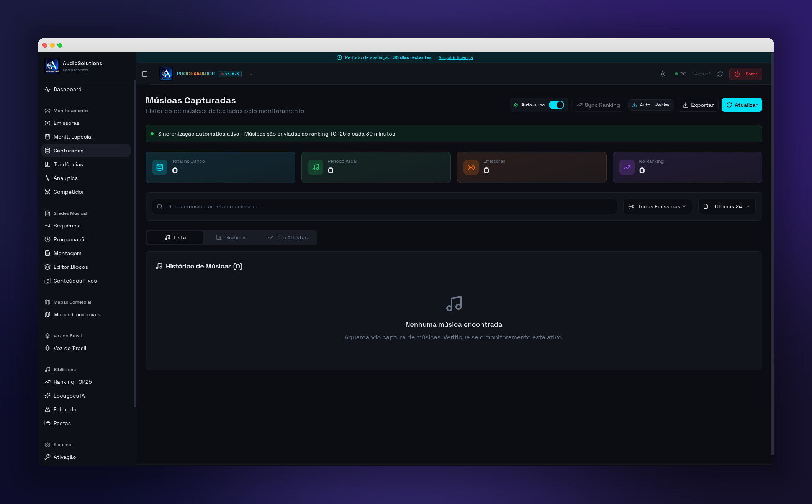Open Conteúdos Fixos in the sidebar
This screenshot has width=812, height=504.
86,281
